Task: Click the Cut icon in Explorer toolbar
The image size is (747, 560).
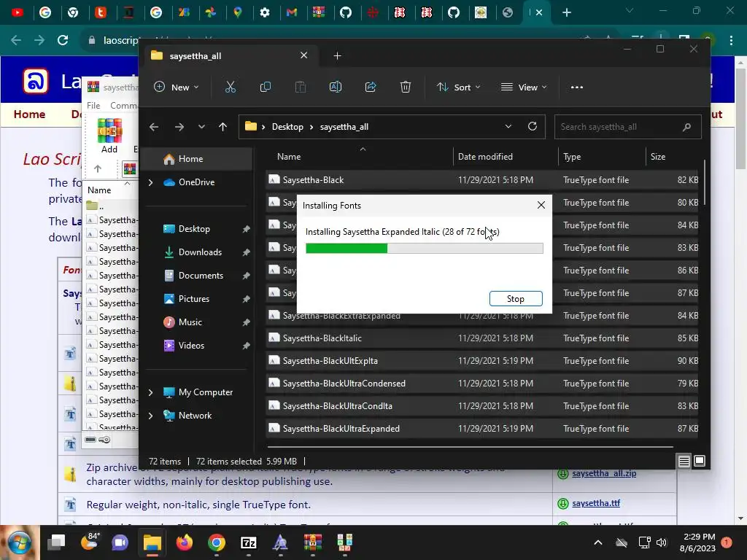Action: coord(230,87)
